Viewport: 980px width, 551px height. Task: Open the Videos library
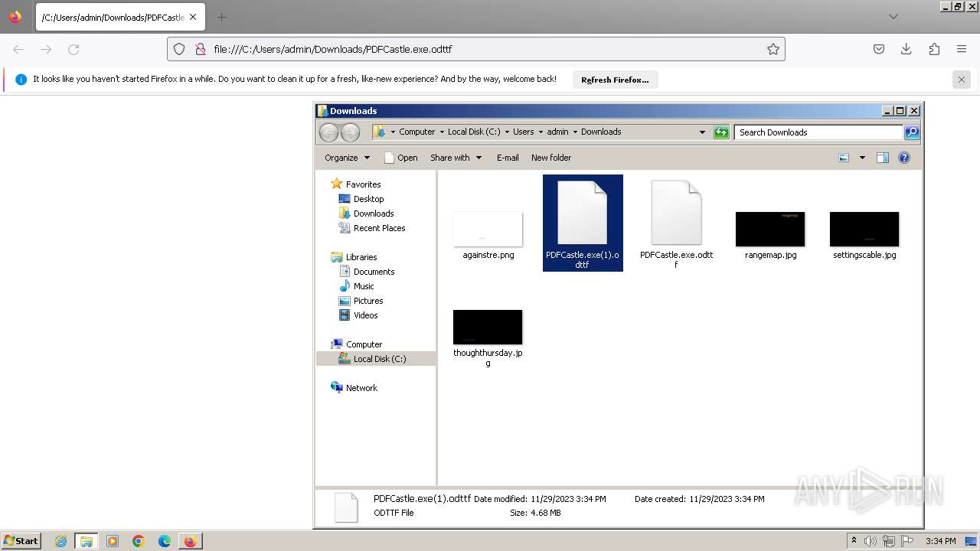[365, 315]
